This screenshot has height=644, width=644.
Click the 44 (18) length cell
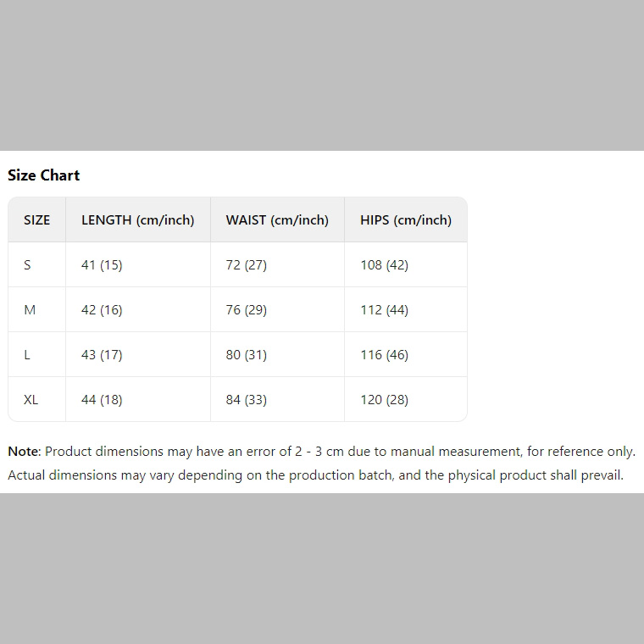pyautogui.click(x=102, y=400)
